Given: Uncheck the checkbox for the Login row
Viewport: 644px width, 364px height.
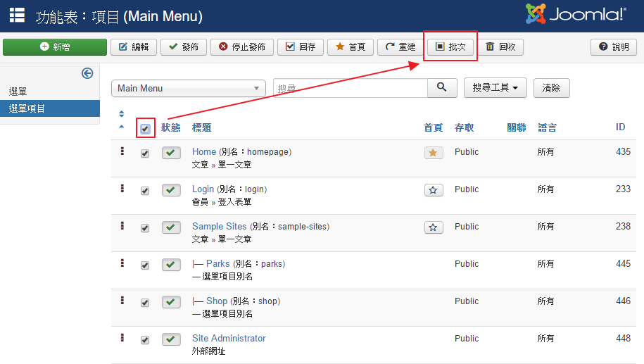Looking at the screenshot, I should point(145,191).
